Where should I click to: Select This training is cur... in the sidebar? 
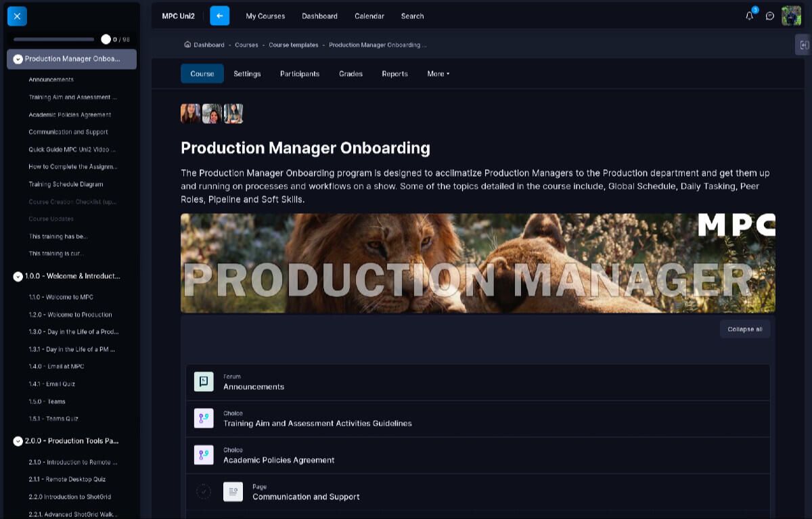[58, 254]
